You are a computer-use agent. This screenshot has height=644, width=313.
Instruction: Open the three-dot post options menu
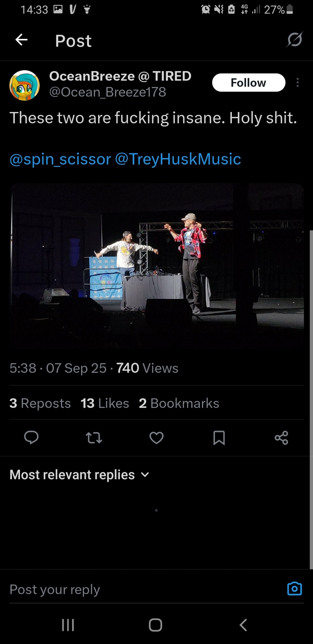click(x=298, y=83)
